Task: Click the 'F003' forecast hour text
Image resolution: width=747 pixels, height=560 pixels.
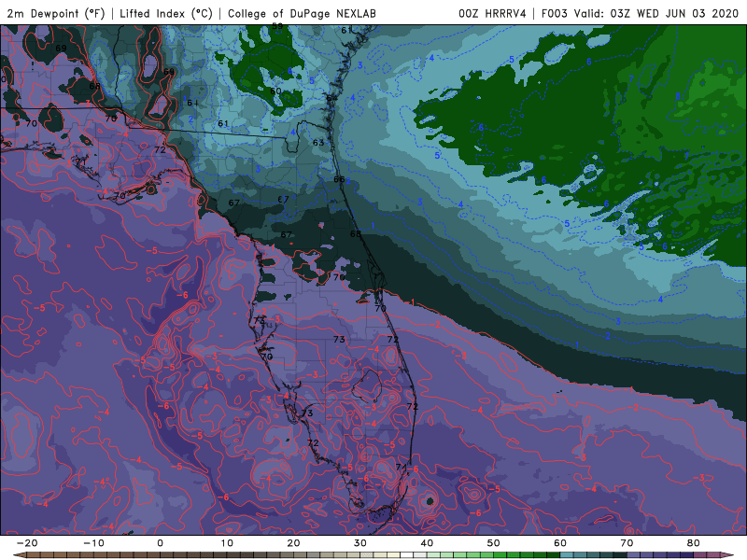Action: [x=555, y=13]
